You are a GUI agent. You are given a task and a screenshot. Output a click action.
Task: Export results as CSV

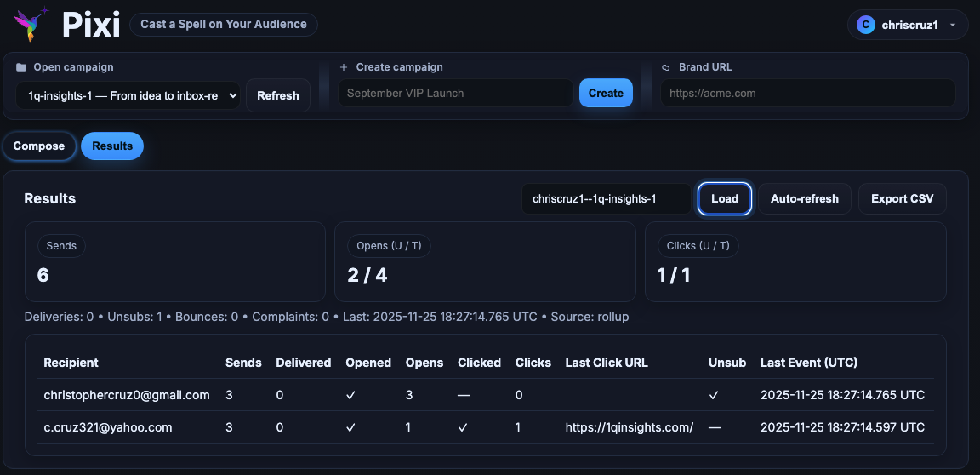click(902, 198)
